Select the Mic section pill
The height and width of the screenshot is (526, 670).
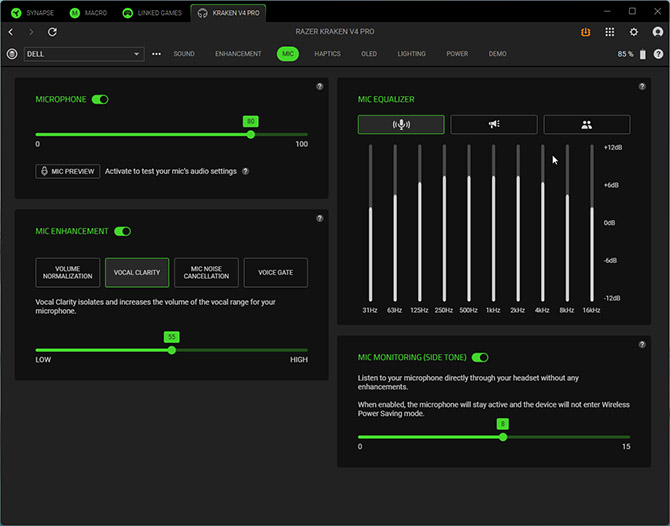point(288,54)
